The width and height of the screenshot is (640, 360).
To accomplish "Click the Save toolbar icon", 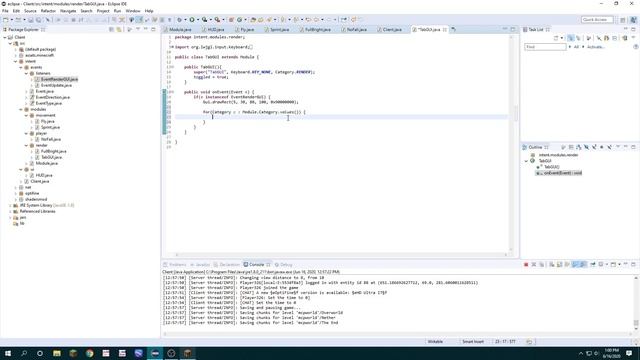I will pyautogui.click(x=31, y=20).
